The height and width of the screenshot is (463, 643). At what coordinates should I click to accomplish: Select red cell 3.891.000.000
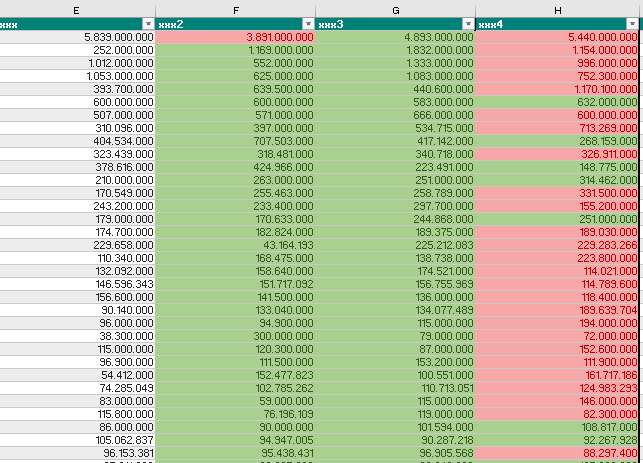(x=235, y=37)
